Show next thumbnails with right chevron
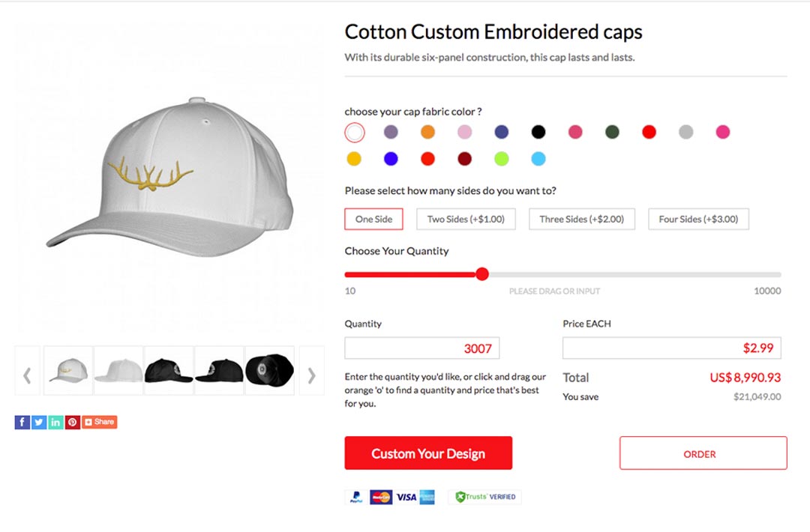Image resolution: width=810 pixels, height=532 pixels. tap(311, 375)
